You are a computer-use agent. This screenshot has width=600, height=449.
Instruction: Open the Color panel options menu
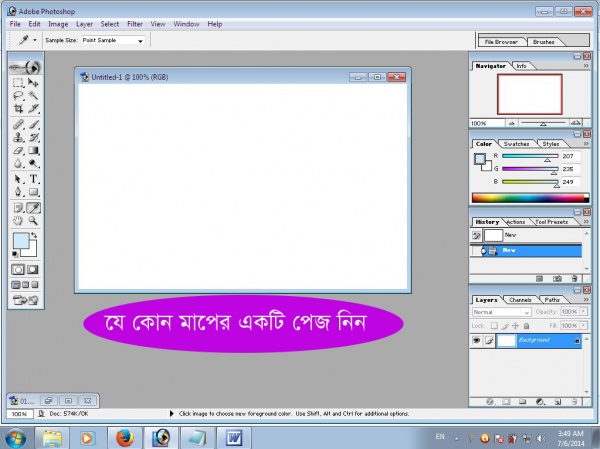click(586, 144)
